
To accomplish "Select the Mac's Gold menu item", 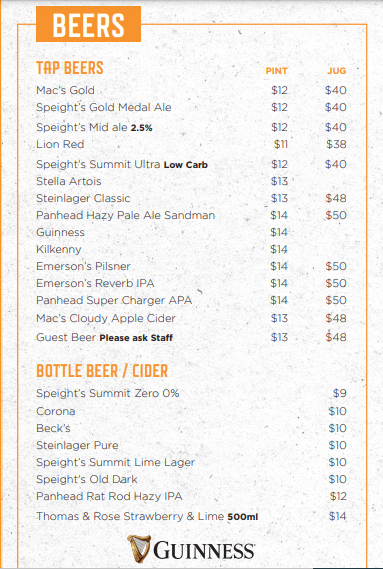I will coord(65,90).
